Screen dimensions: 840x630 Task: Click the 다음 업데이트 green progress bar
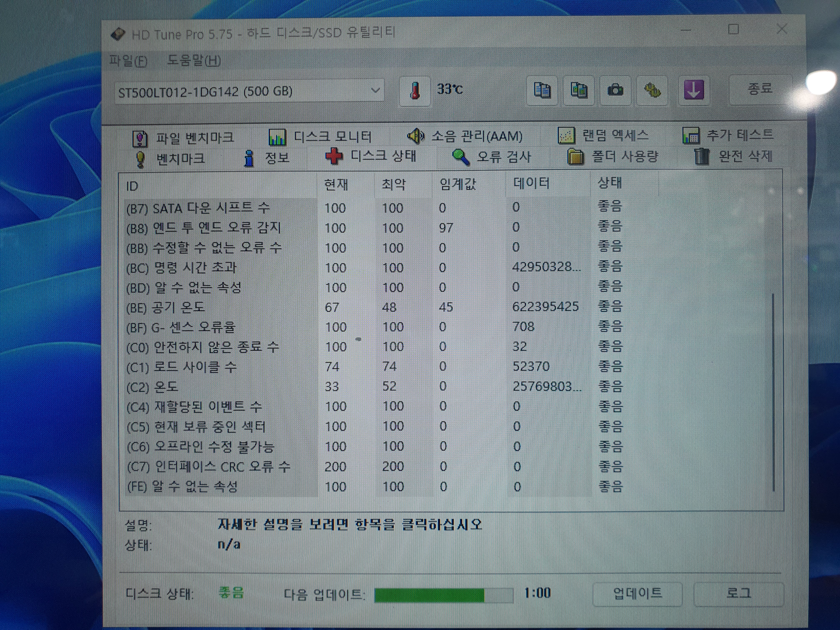(x=444, y=595)
